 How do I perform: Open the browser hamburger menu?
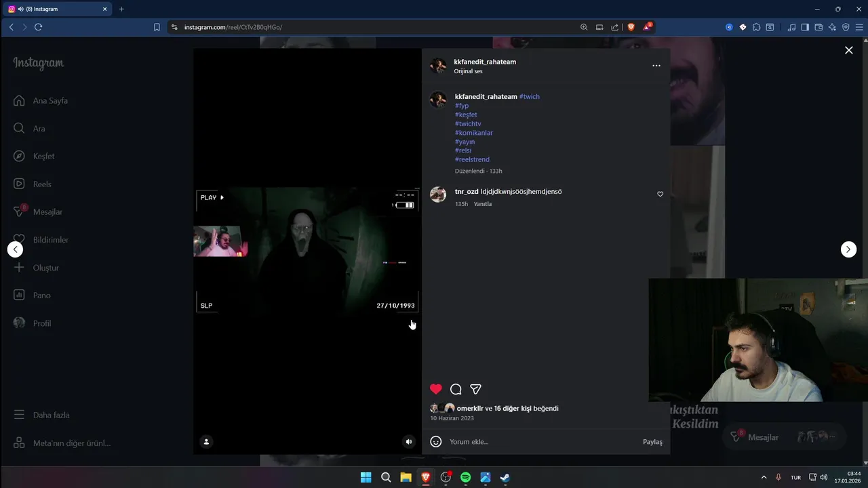click(859, 27)
